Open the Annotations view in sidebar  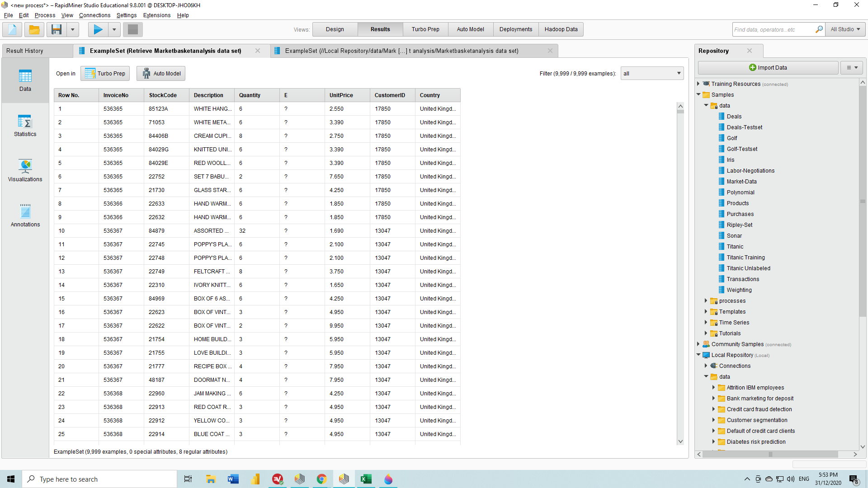25,216
